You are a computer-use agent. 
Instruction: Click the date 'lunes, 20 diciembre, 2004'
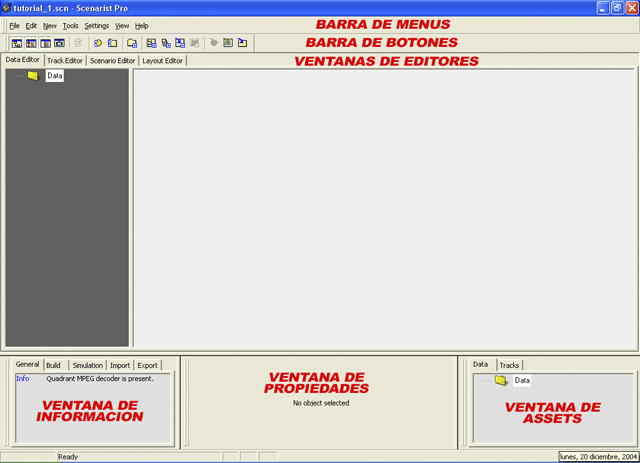click(x=598, y=456)
